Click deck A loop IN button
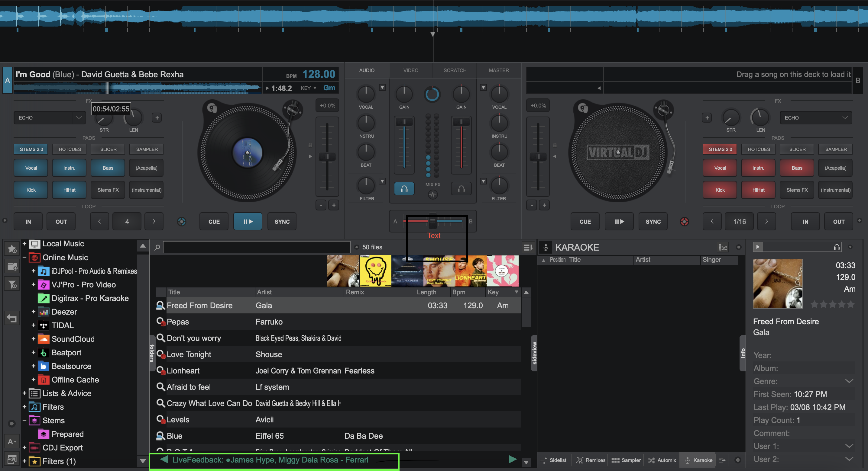This screenshot has width=868, height=471. pyautogui.click(x=28, y=222)
